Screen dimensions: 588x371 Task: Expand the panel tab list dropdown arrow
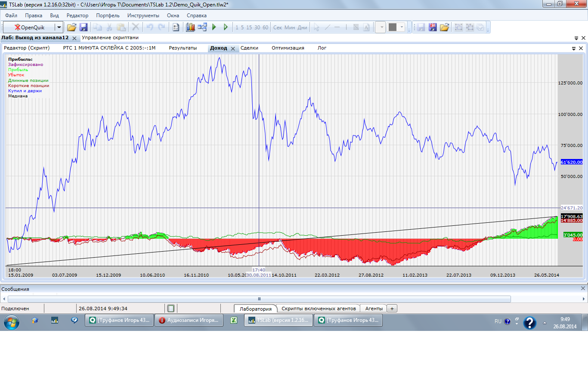[x=574, y=48]
